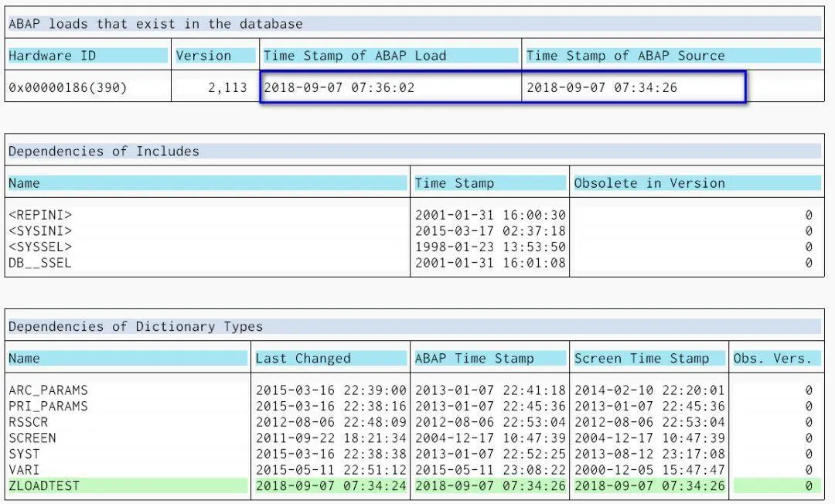This screenshot has width=835, height=504.
Task: Select SYST screen time stamp 2013-08-12 23:17:08
Action: point(649,454)
